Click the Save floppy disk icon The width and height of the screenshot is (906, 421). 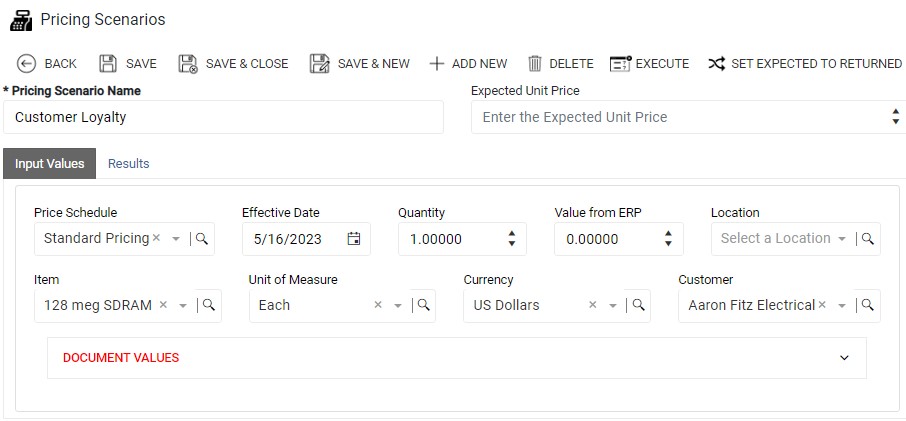pyautogui.click(x=107, y=64)
